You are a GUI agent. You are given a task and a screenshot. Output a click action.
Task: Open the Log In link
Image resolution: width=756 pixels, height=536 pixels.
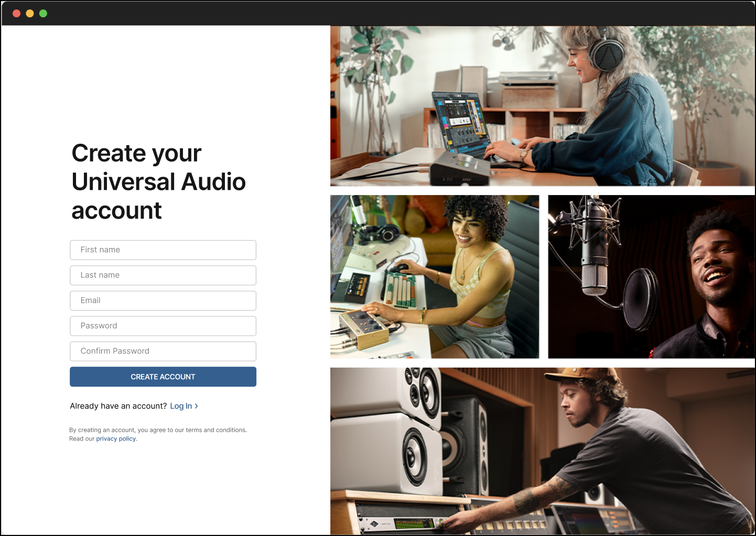[x=181, y=406]
